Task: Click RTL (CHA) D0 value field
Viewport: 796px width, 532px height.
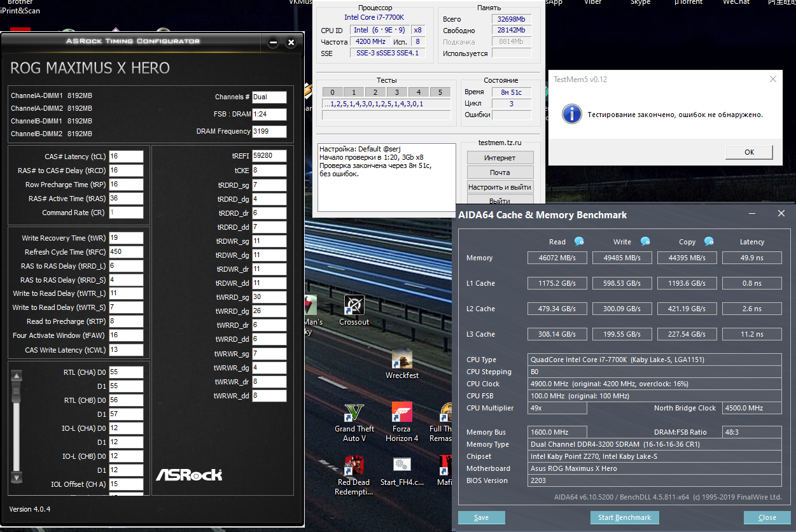Action: (x=126, y=372)
